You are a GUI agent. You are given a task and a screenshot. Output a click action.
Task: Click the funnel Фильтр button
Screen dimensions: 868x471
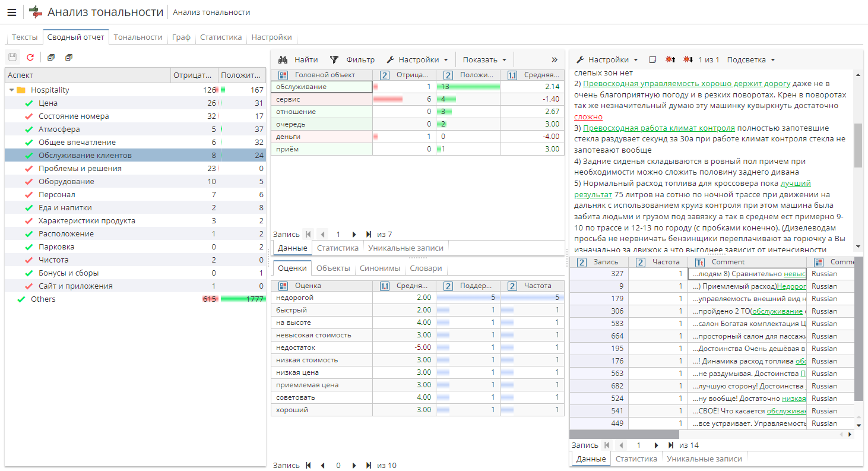click(352, 59)
